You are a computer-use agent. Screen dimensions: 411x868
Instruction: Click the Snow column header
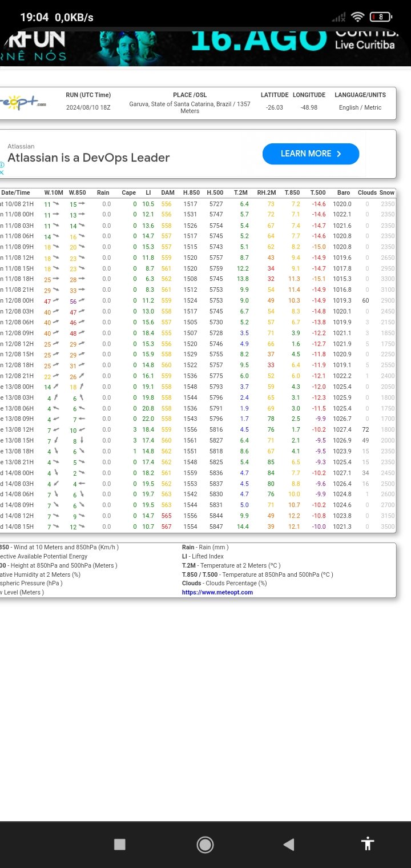tap(387, 193)
